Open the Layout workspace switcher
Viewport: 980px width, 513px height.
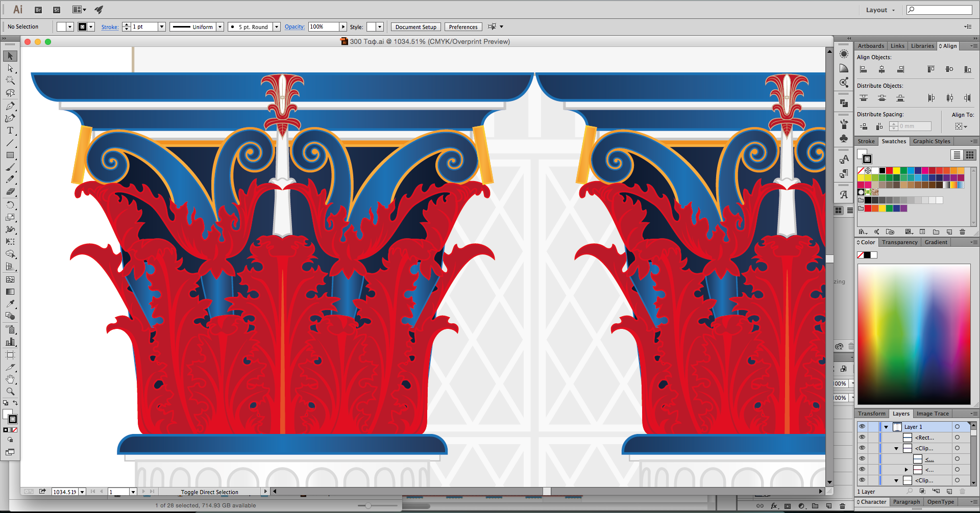[880, 10]
